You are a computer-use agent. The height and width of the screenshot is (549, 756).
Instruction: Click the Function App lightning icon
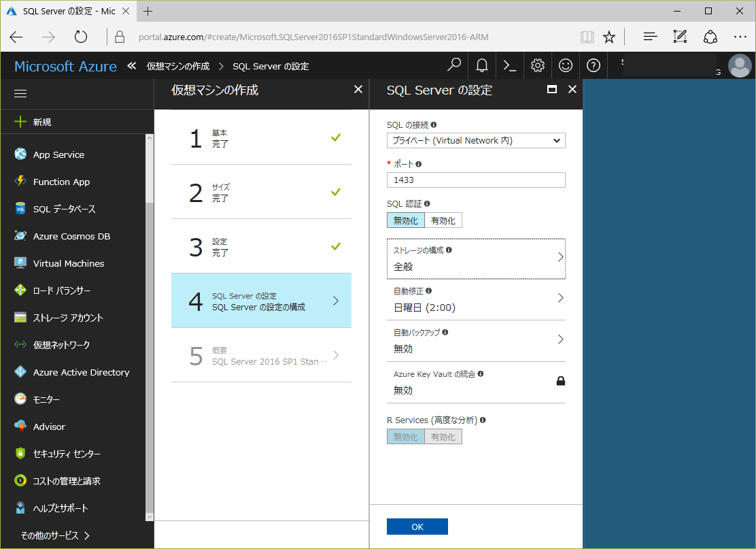click(20, 181)
